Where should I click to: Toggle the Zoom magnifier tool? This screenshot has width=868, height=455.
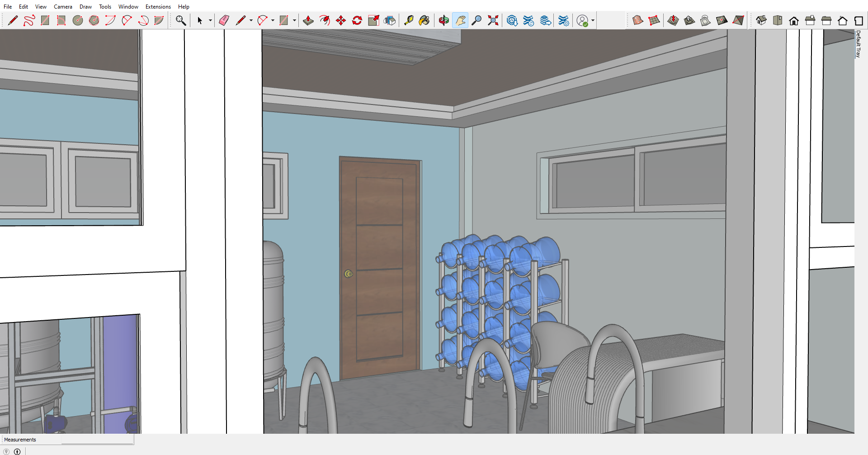click(476, 20)
